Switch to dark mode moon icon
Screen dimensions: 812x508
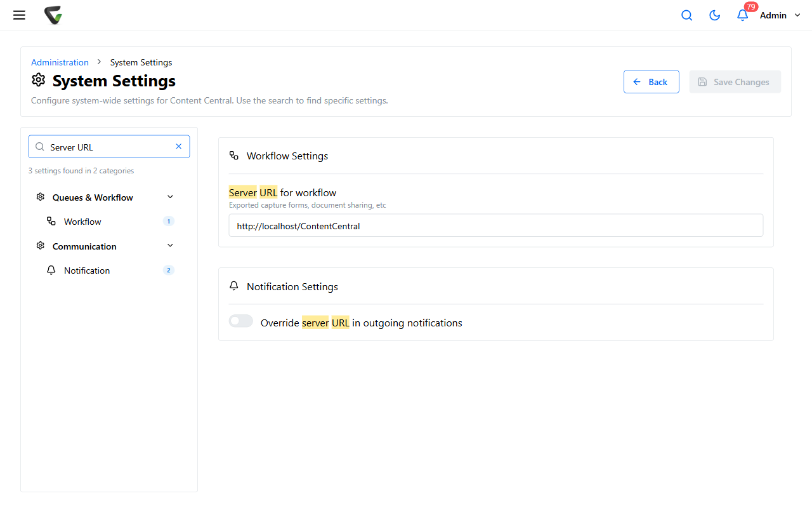tap(714, 15)
